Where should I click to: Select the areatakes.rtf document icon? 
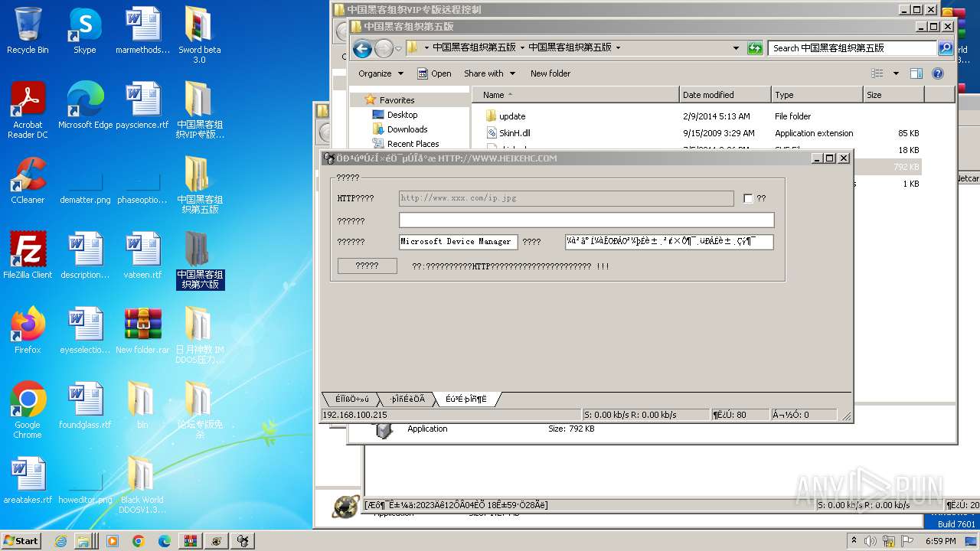click(28, 481)
